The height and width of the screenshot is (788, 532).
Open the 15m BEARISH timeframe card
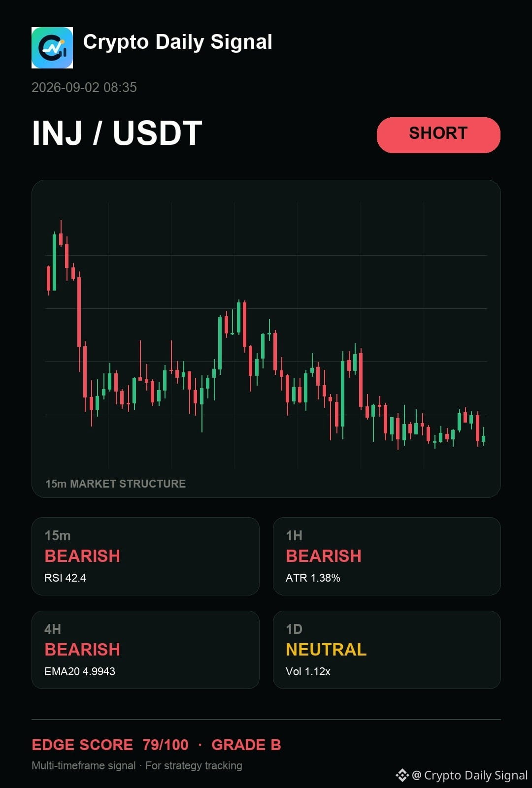click(x=145, y=556)
